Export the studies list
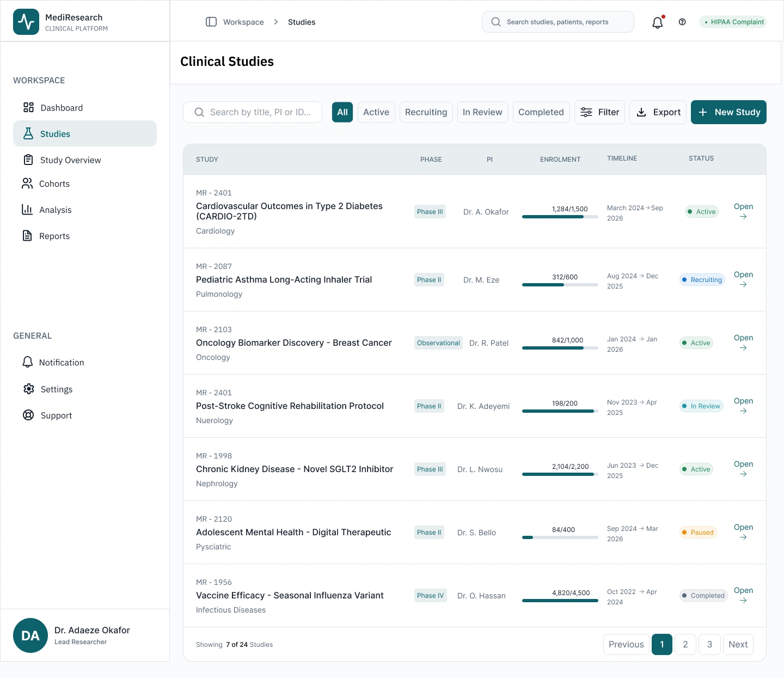Screen dimensions: 784x679 coord(658,112)
